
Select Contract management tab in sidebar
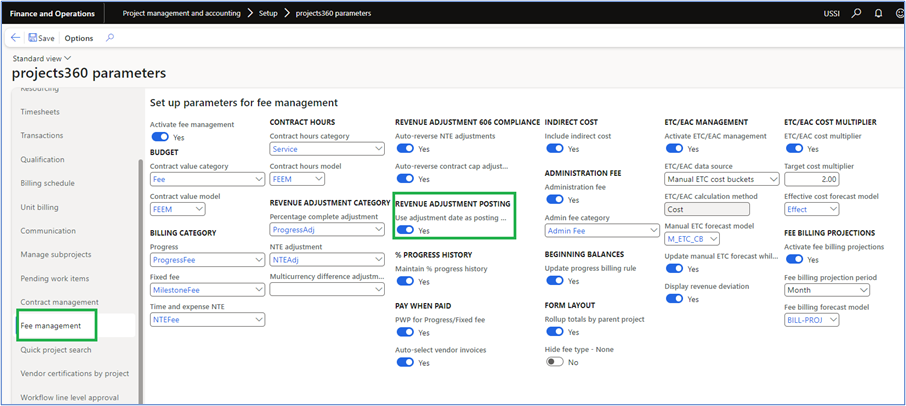click(61, 302)
